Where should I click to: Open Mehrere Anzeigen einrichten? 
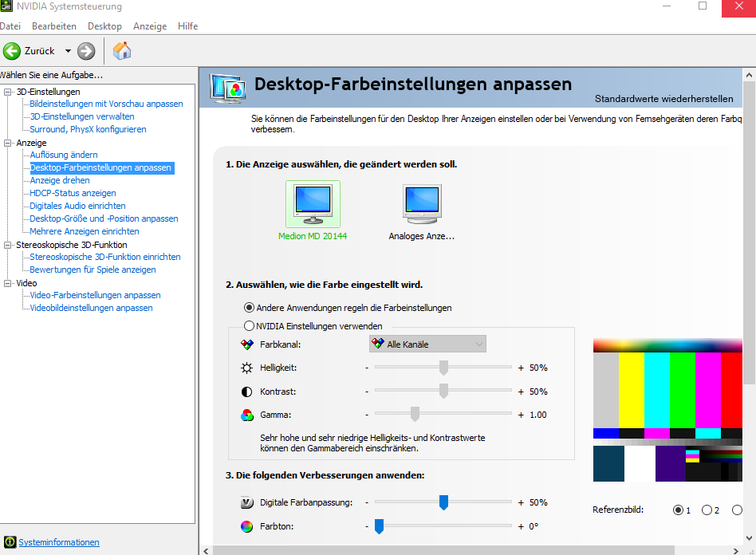coord(85,231)
